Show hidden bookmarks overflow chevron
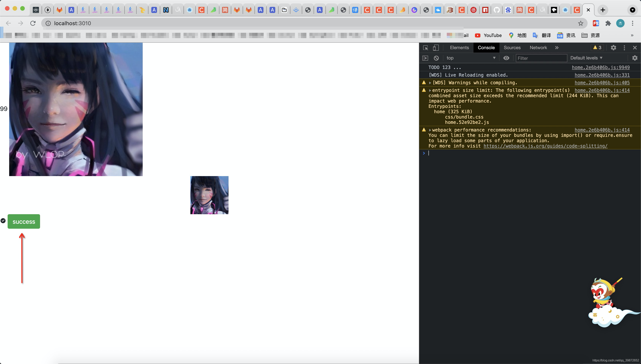 coord(632,35)
